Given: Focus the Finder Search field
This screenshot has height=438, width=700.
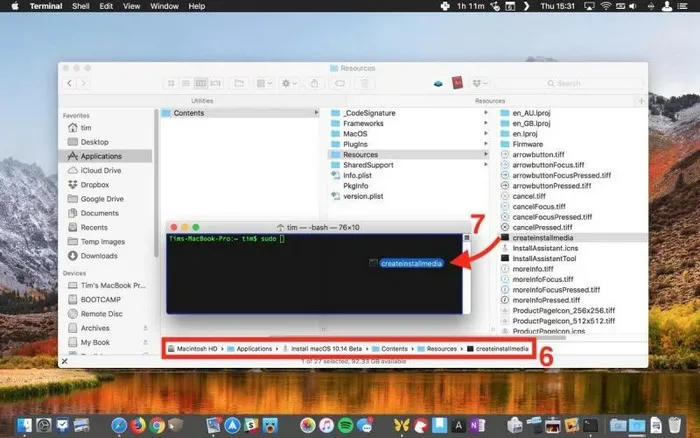Looking at the screenshot, I should pos(569,83).
